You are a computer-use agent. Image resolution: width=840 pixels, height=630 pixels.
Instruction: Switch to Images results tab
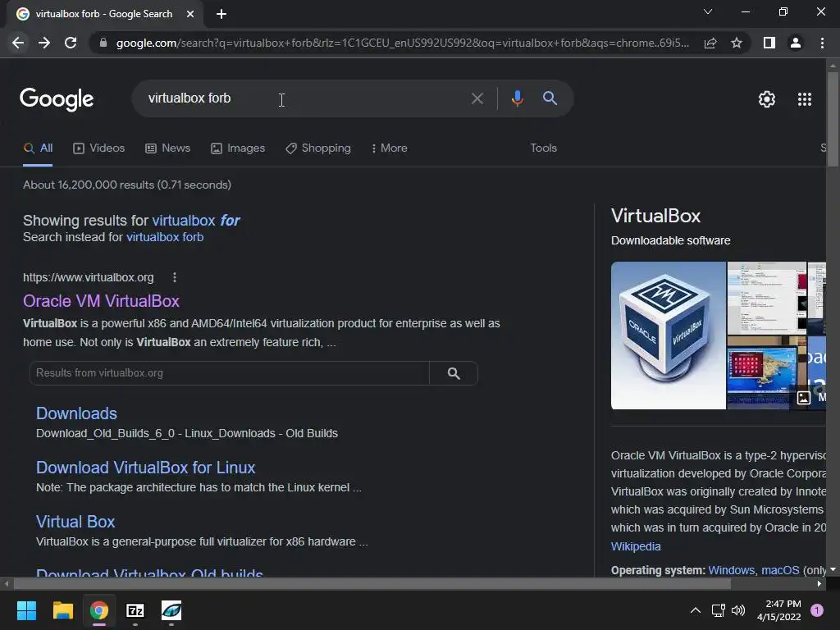pos(238,148)
